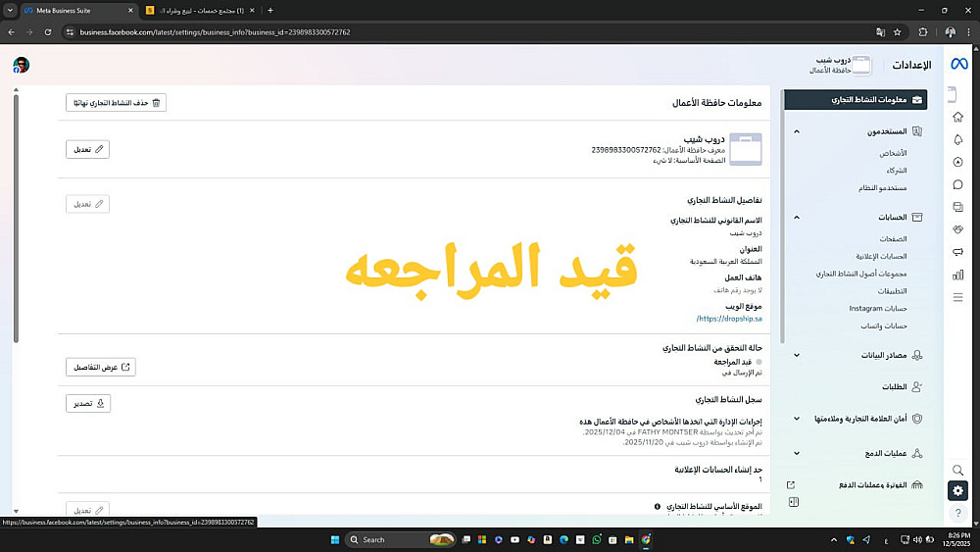Viewport: 980px width, 552px height.
Task: Click the translate page icon in address bar
Action: 881,32
